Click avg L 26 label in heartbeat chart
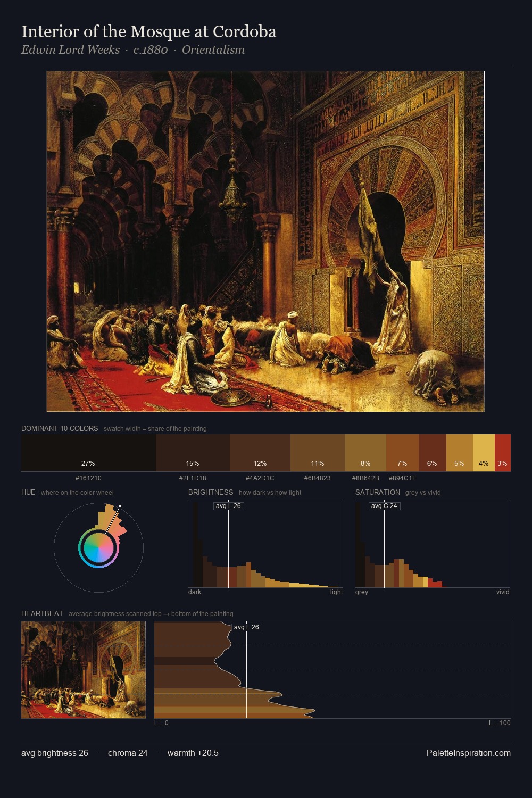 [x=246, y=627]
